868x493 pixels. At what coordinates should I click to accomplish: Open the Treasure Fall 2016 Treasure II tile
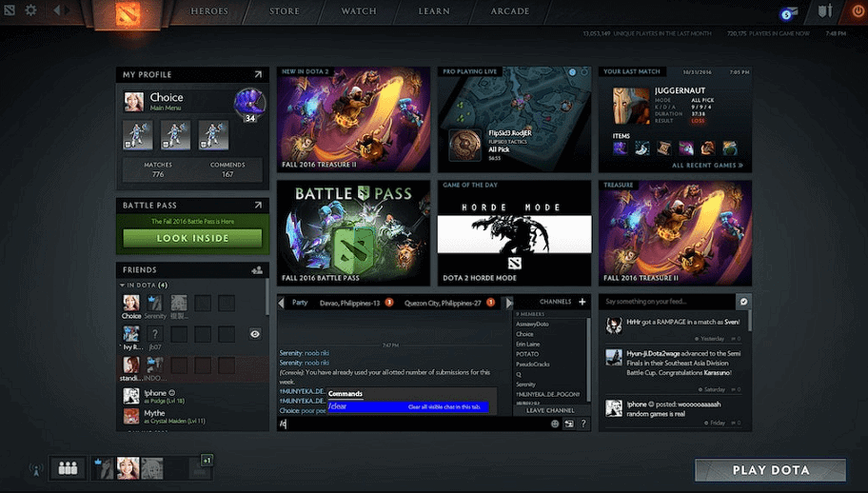pos(675,233)
